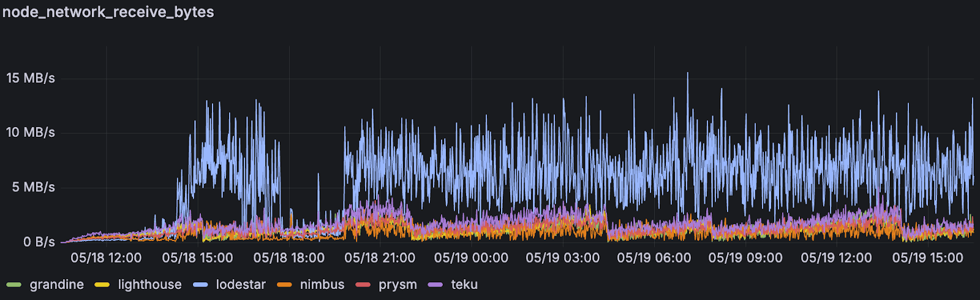Toggle the lighthouse series label in legend

[x=149, y=285]
